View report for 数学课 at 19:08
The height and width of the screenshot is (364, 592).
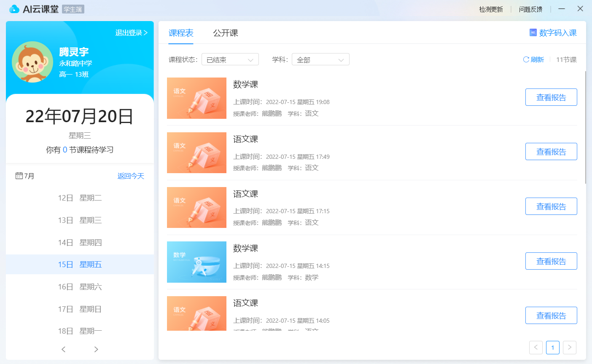[551, 97]
